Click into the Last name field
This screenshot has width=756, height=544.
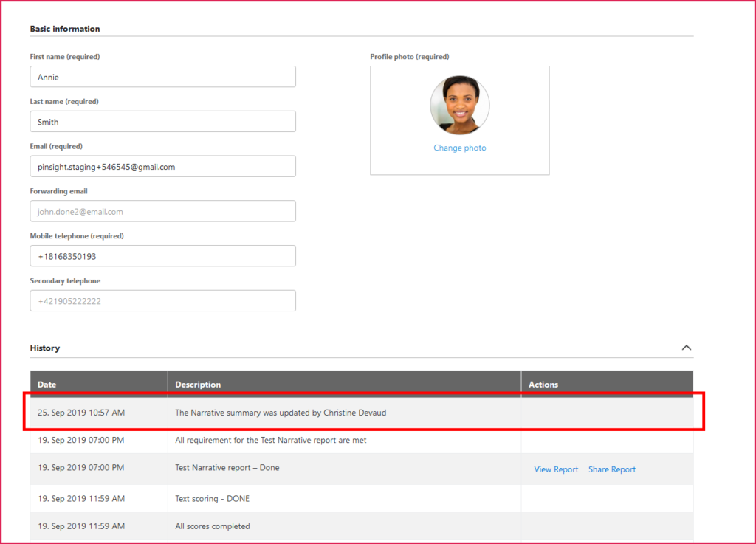(162, 122)
